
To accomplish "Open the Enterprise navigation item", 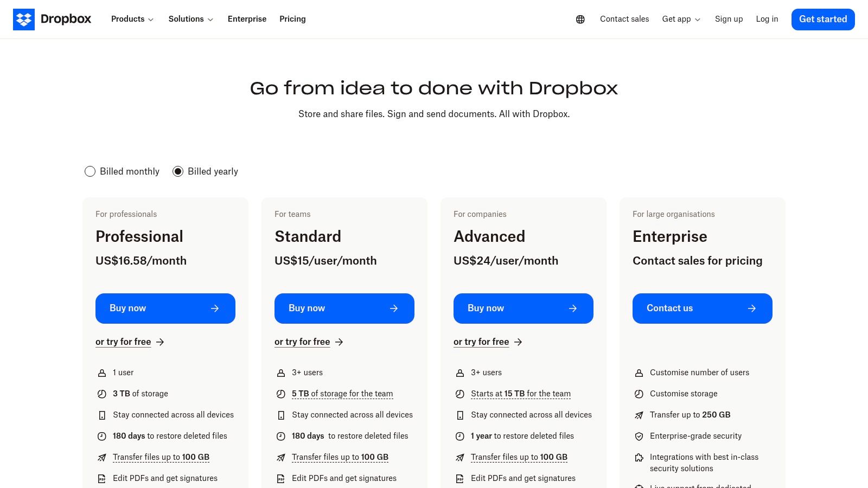I will tap(247, 19).
